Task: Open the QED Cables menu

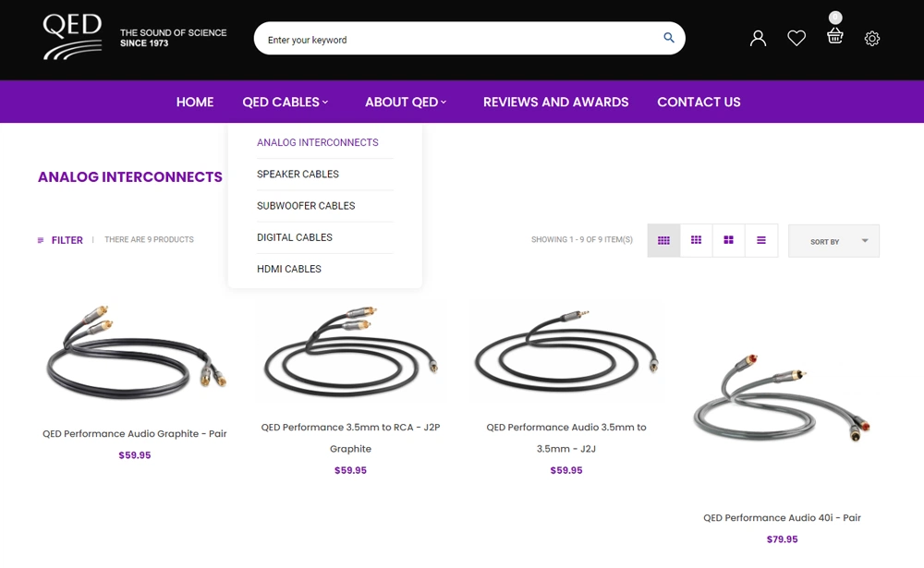Action: 286,102
